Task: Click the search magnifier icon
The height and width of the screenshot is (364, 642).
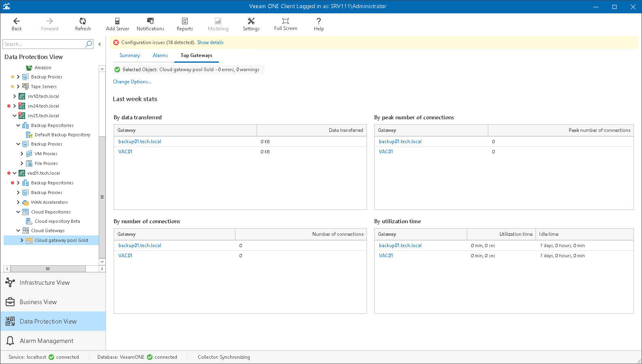Action: click(x=89, y=44)
